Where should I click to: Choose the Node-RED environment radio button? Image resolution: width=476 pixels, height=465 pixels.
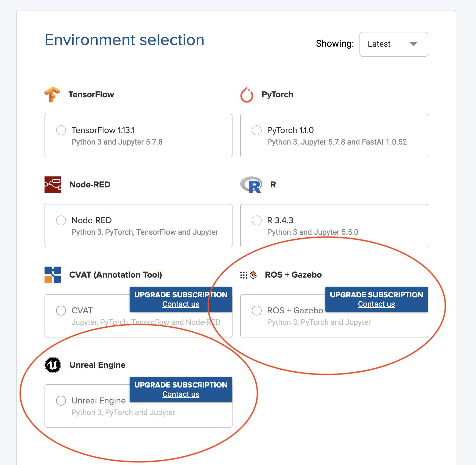(x=61, y=220)
